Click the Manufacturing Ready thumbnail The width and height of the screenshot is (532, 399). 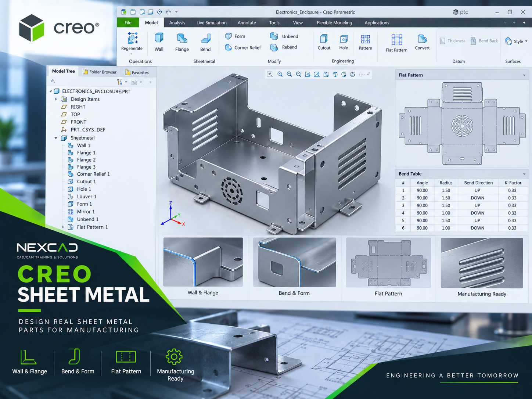tap(482, 263)
